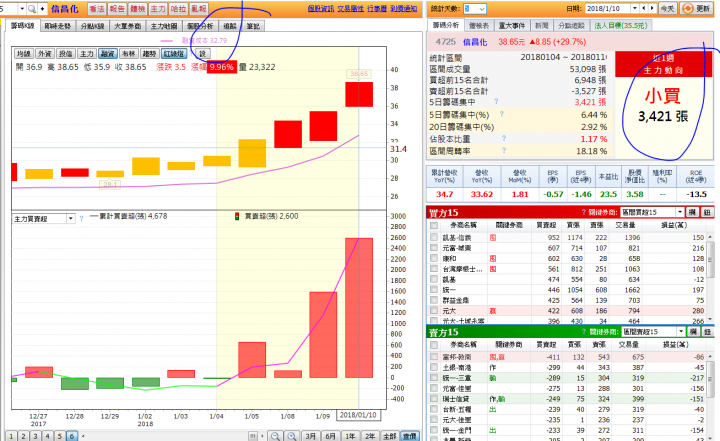Screen dimensions: 720x441
Task: Click the 設 settings button on chart
Action: pyautogui.click(x=202, y=54)
